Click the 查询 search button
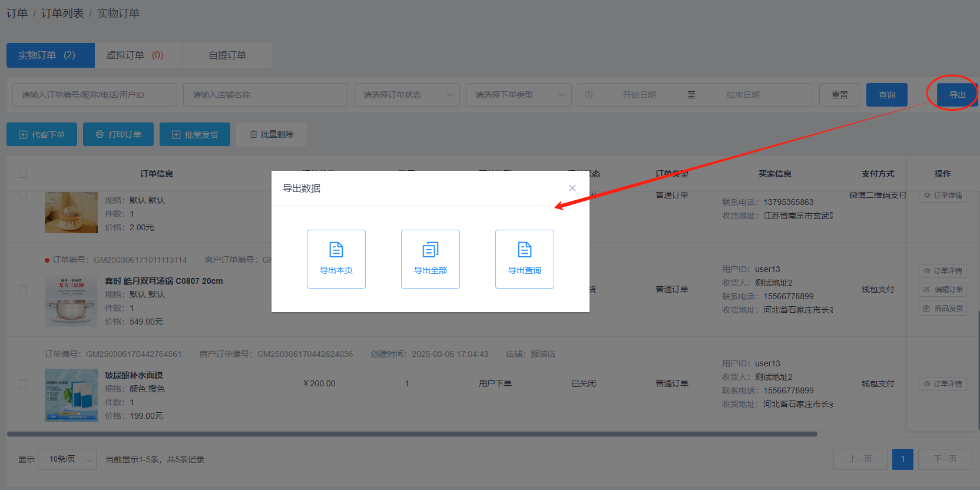 click(886, 95)
